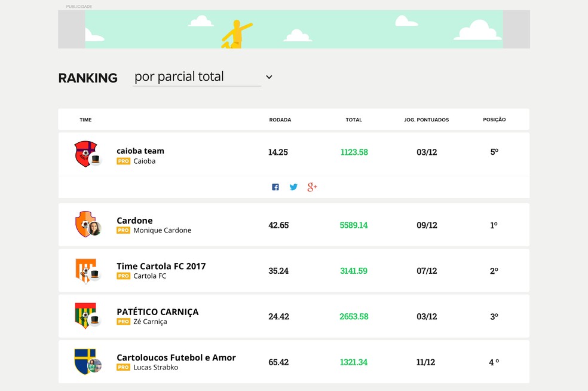
Task: Click players scored 09/12
Action: tap(427, 225)
